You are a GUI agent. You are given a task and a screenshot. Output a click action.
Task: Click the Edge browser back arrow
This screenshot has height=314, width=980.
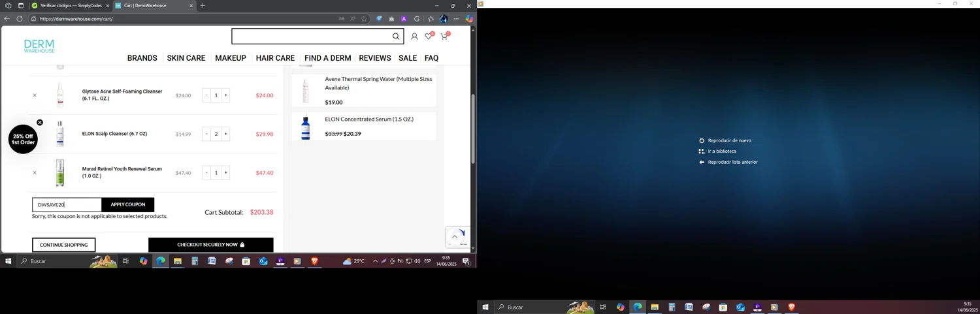pos(7,19)
